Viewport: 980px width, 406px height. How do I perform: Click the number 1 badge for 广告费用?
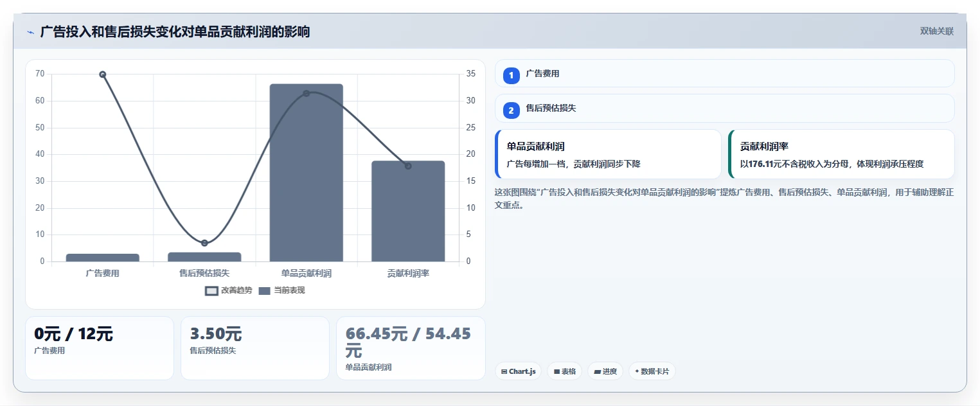click(x=511, y=76)
